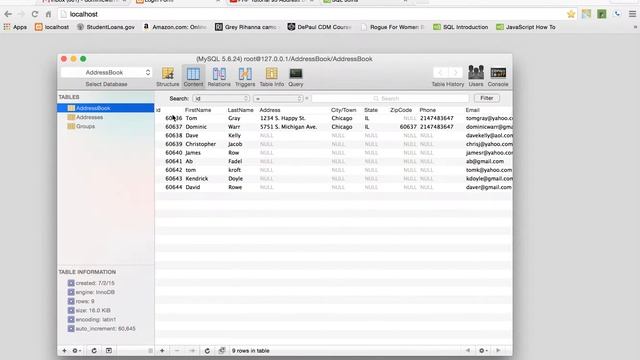This screenshot has width=640, height=360.
Task: Open the Relations view
Action: pyautogui.click(x=219, y=77)
